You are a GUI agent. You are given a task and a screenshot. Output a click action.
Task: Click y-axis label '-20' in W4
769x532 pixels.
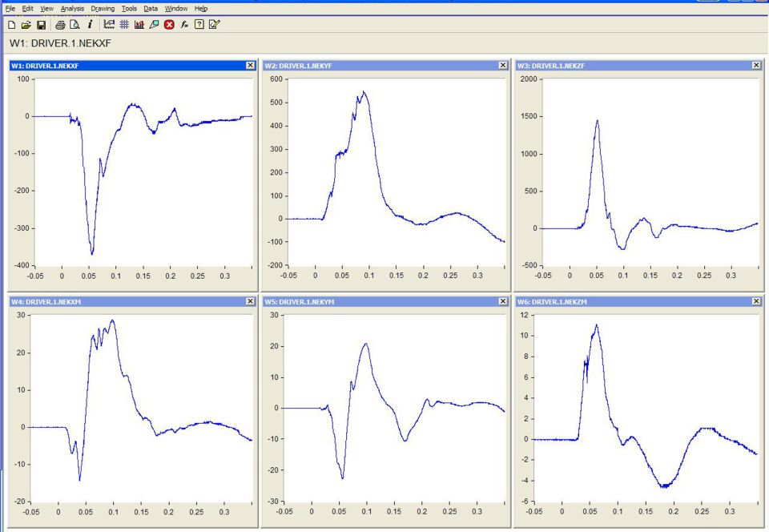18,501
